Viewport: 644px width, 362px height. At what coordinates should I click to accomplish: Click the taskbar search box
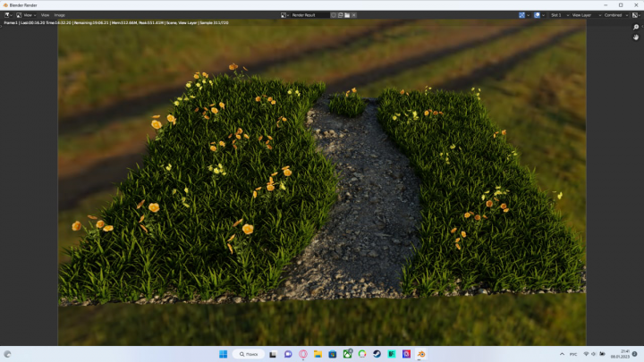[249, 354]
